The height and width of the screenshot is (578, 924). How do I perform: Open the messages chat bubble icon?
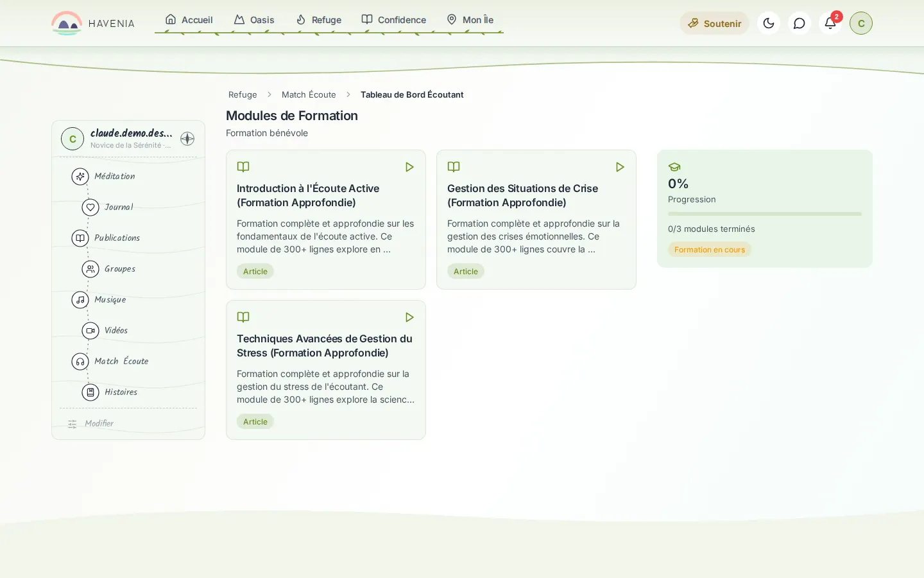click(800, 23)
